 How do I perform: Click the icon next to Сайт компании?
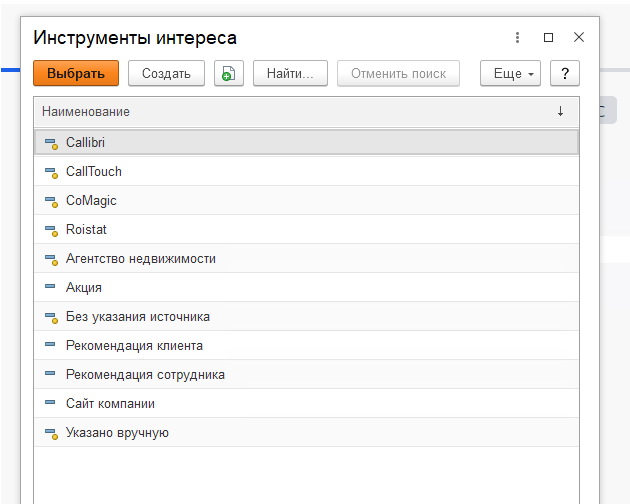tap(50, 404)
